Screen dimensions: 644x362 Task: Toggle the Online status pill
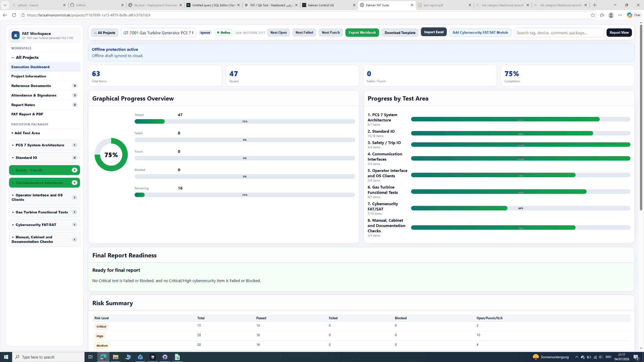pos(223,33)
